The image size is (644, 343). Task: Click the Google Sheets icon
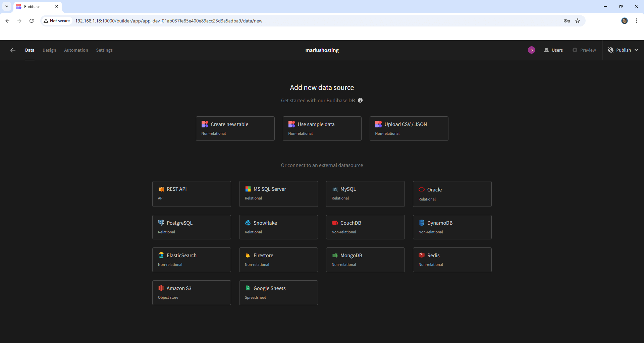(248, 288)
